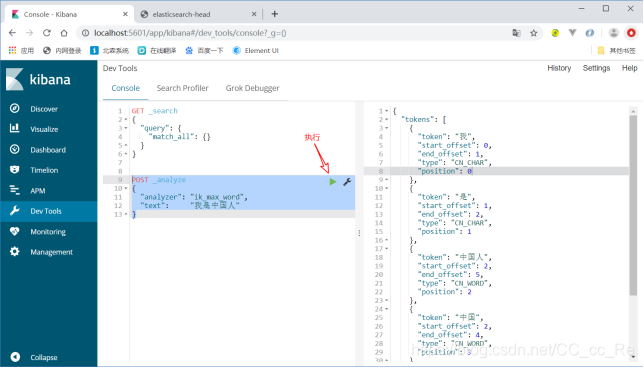Screen dimensions: 644x368
Task: Open the Management settings section
Action: (51, 252)
